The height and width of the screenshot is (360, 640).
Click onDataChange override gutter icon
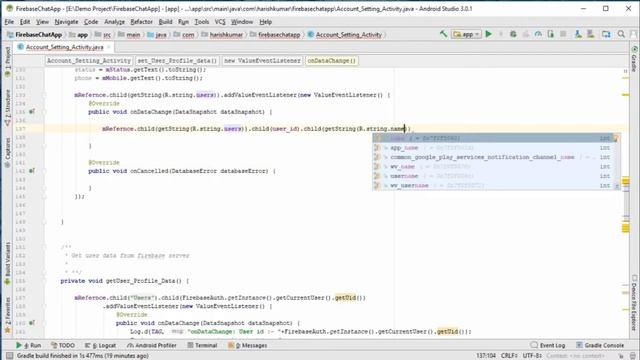(32, 111)
